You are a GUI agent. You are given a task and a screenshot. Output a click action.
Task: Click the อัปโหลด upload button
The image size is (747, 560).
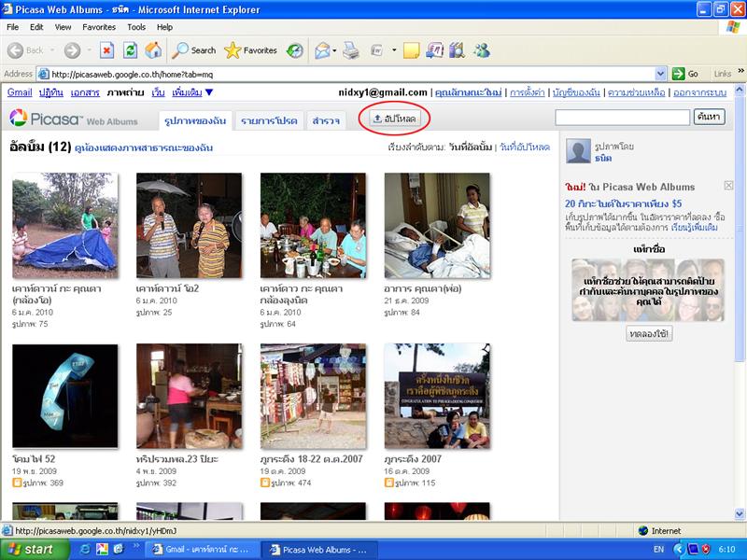[x=393, y=119]
